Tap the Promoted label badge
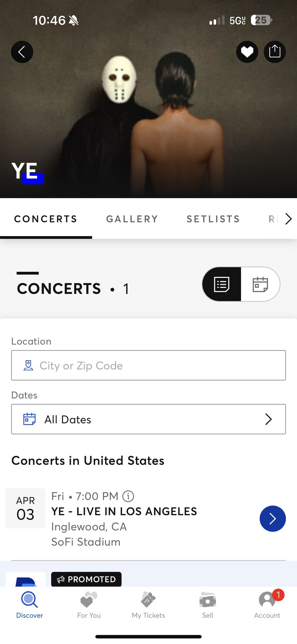 point(86,579)
